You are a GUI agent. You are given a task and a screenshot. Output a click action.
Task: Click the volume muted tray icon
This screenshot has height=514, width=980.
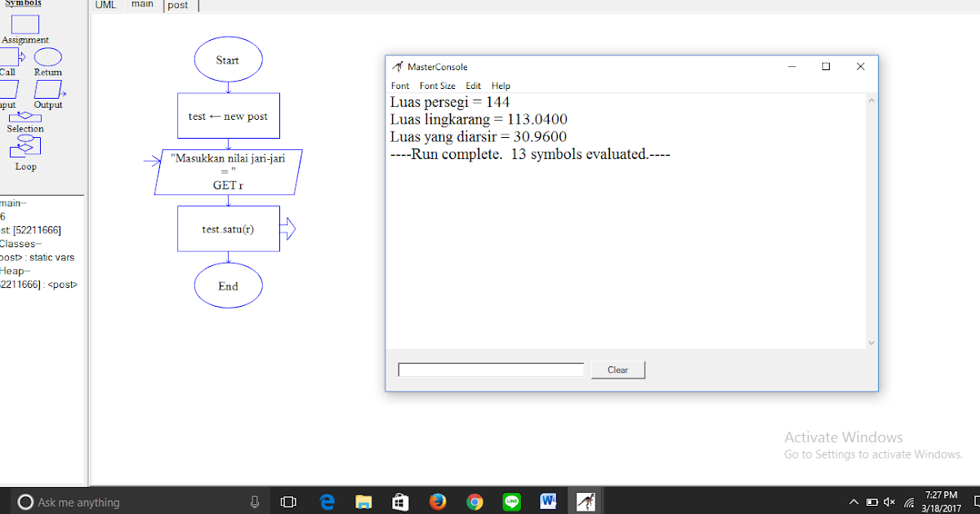[x=890, y=502]
